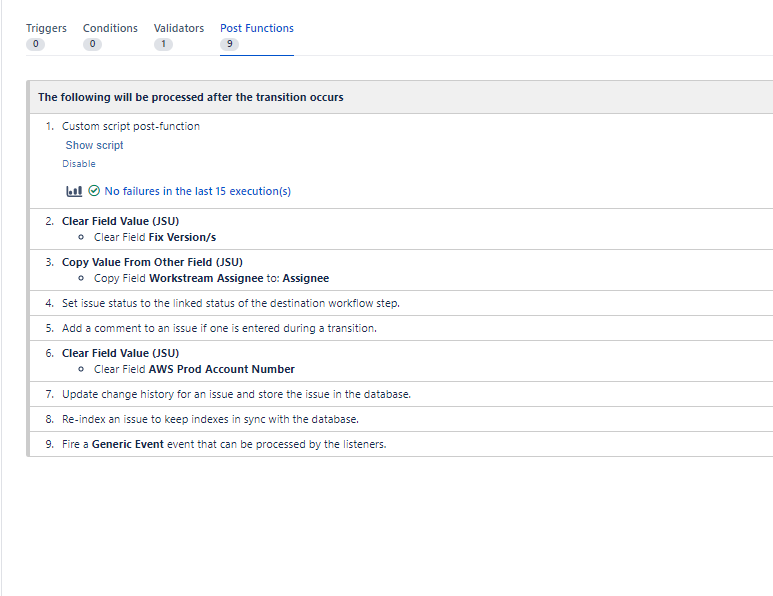Click the Update change history post function
This screenshot has height=596, width=773.
coord(236,394)
